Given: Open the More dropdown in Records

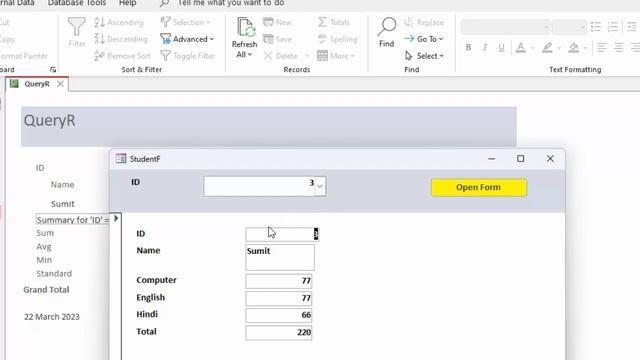Looking at the screenshot, I should click(x=336, y=56).
